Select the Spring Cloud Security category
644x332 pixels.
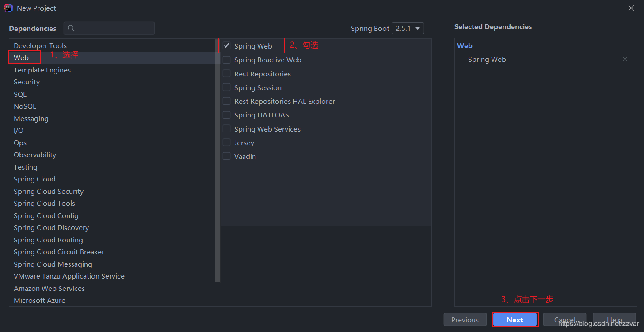(x=112, y=191)
